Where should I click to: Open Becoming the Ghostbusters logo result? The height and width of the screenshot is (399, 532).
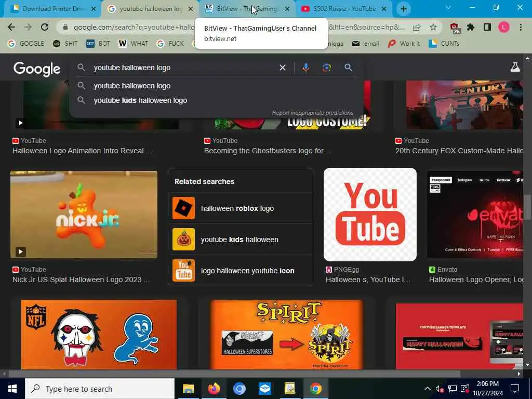point(268,151)
